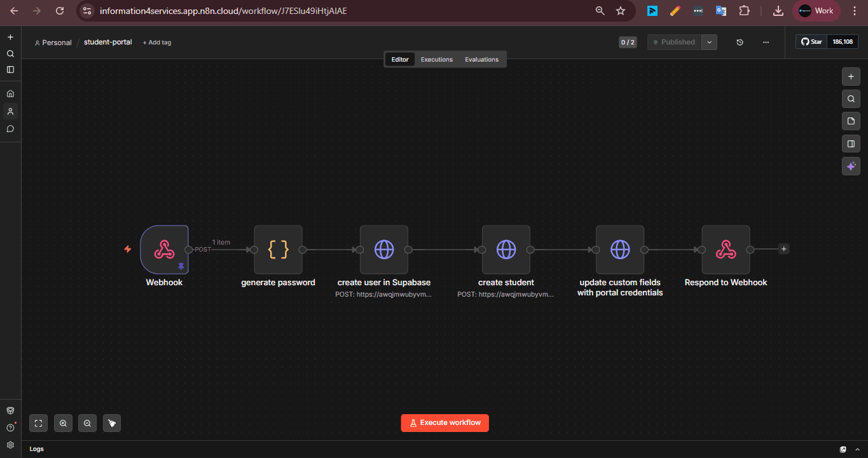Add node after Respond to Webhook
The image size is (868, 458).
tap(783, 249)
